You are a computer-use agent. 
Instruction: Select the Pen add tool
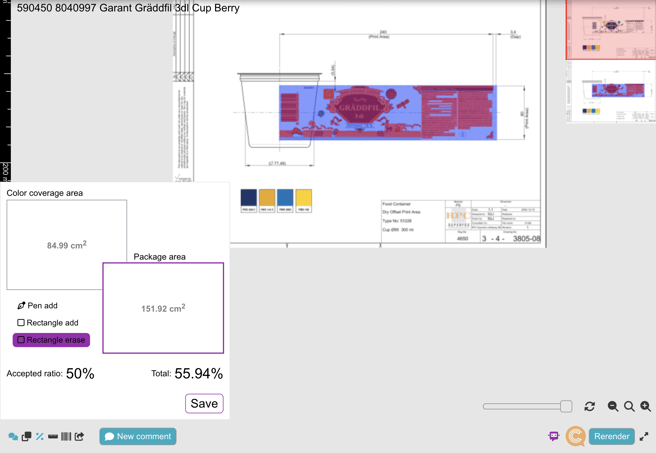click(37, 306)
